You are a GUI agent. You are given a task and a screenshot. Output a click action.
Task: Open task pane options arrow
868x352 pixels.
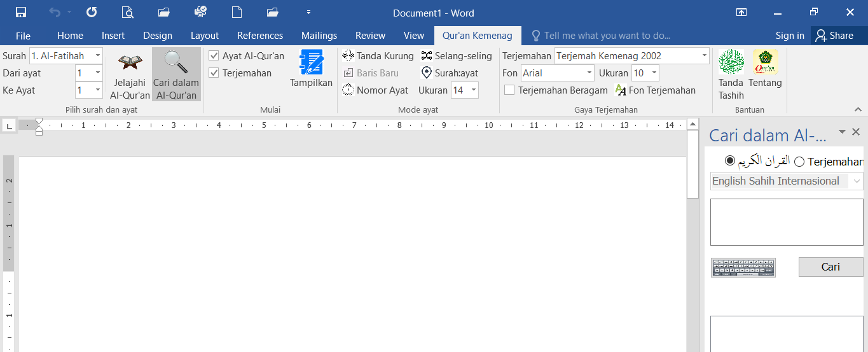pyautogui.click(x=842, y=132)
